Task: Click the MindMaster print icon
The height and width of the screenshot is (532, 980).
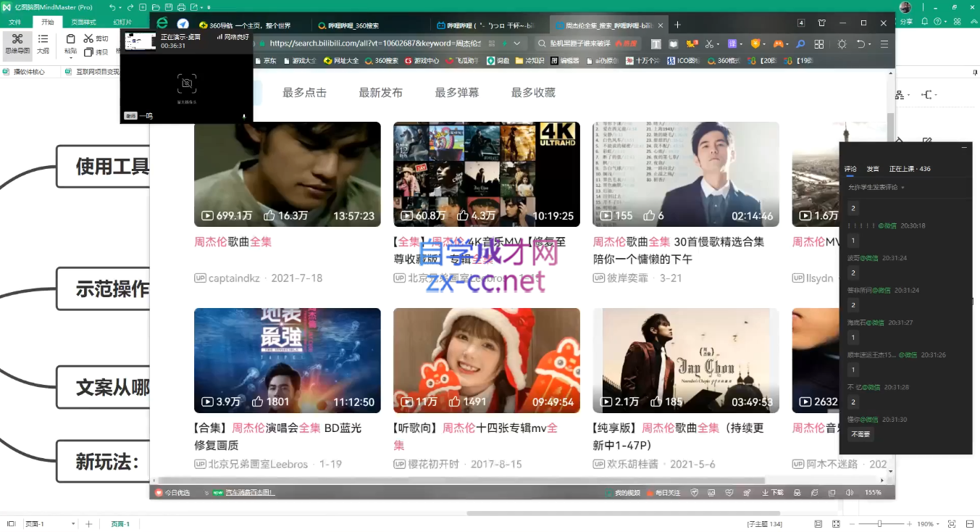Action: [180, 7]
